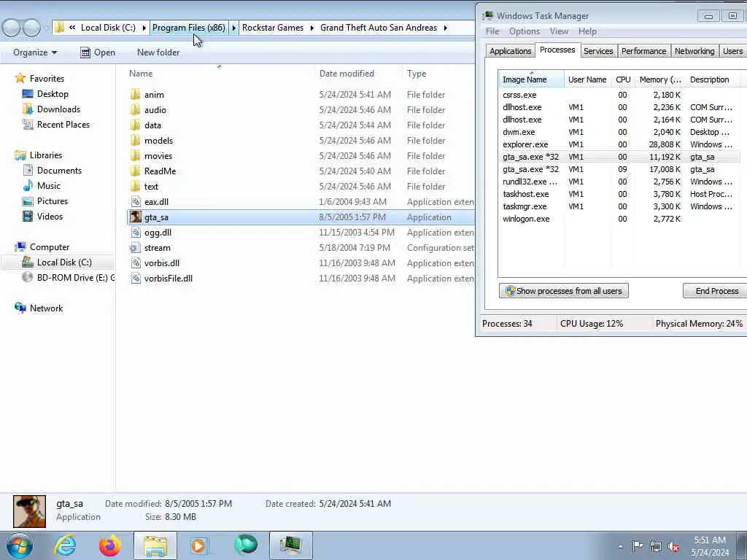This screenshot has width=747, height=560.
Task: Show hidden tray icons arrow
Action: coord(620,546)
